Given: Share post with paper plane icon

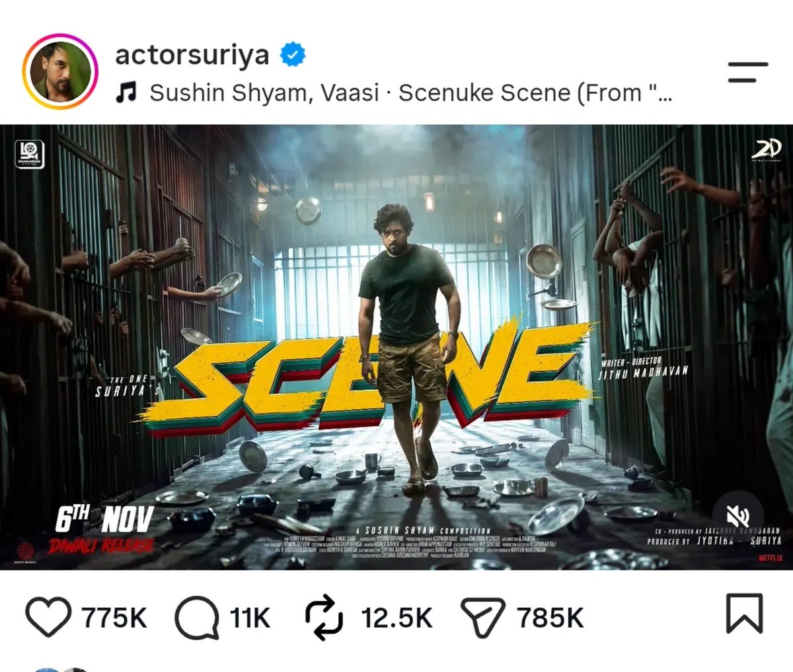Looking at the screenshot, I should coord(483,616).
